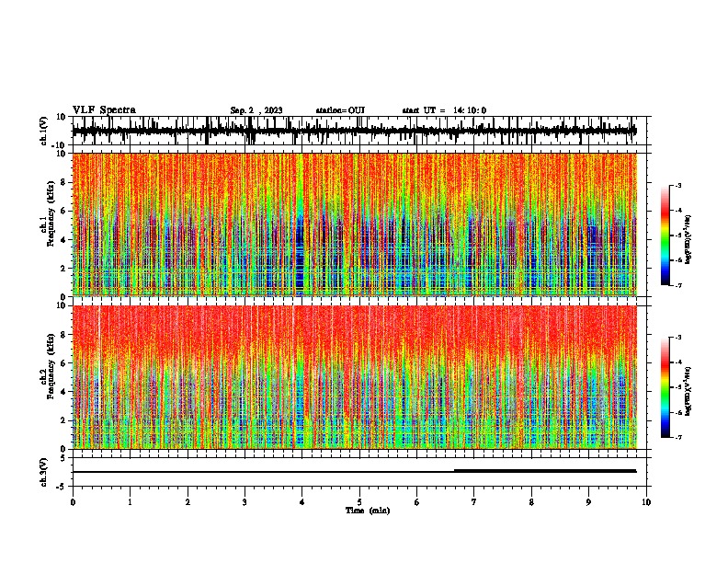Click the ch.1 frequency spectrogram panel

[x=359, y=224]
